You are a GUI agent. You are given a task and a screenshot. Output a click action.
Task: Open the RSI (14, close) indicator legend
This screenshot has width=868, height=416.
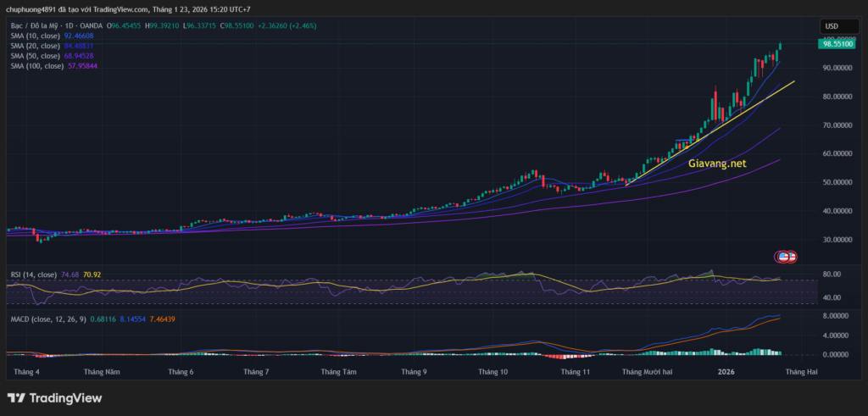[34, 275]
